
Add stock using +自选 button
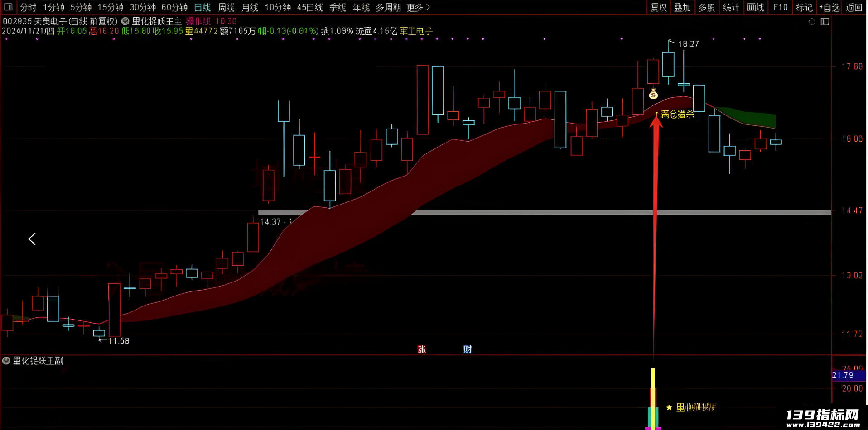[x=829, y=7]
